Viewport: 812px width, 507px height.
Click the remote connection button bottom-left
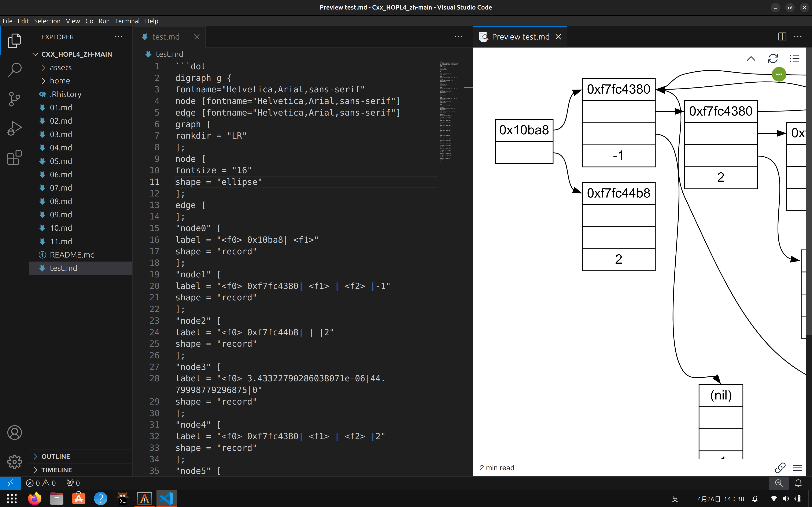tap(10, 483)
